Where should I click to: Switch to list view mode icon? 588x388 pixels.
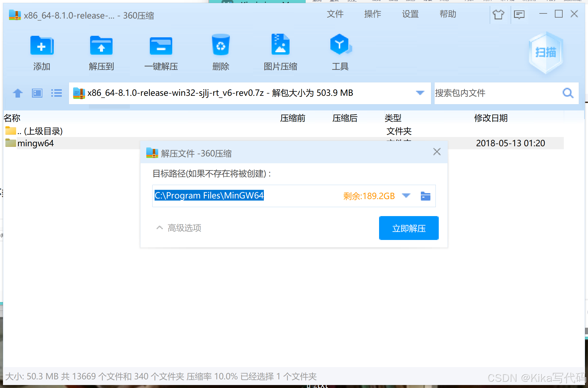pyautogui.click(x=56, y=93)
